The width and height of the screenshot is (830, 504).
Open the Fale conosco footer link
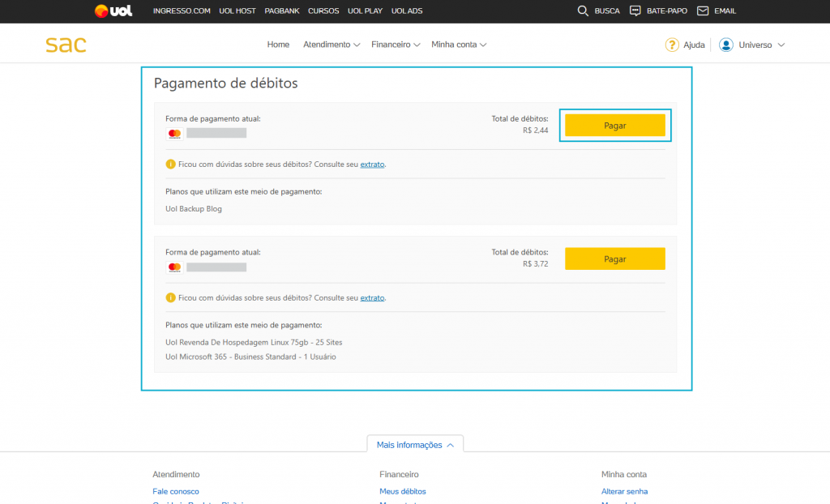(176, 491)
